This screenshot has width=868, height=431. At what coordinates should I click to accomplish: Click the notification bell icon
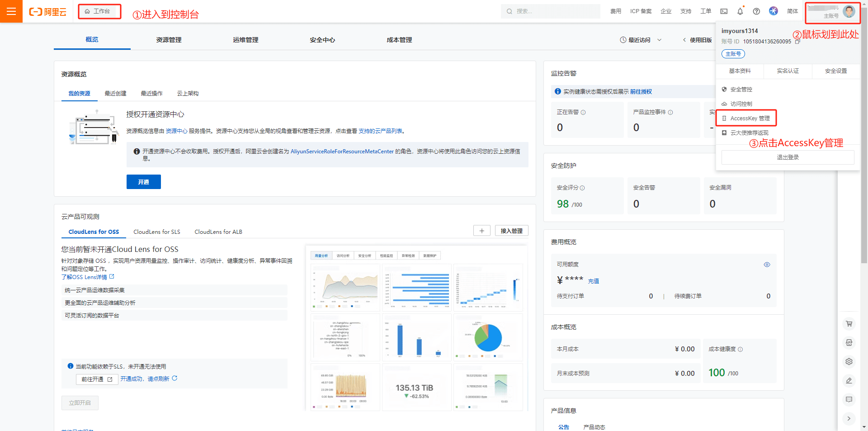click(x=740, y=11)
